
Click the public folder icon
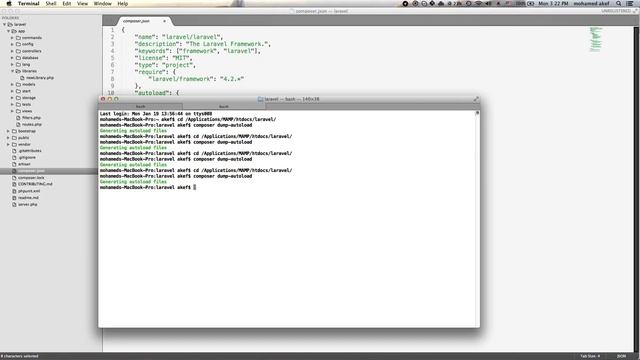point(14,138)
